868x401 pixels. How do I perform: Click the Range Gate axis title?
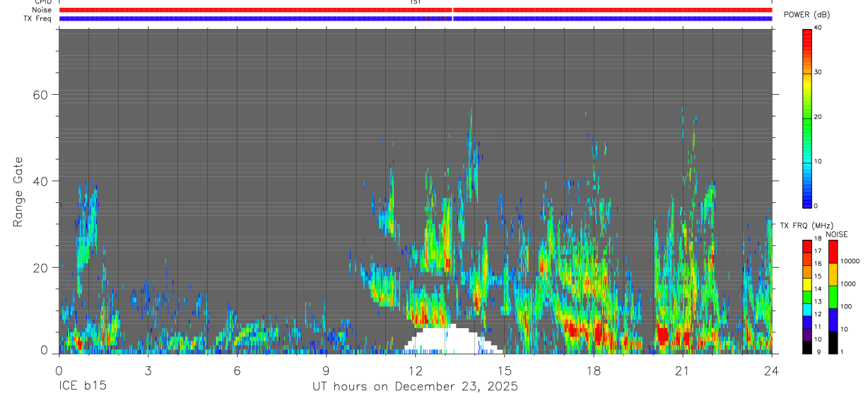coord(18,192)
